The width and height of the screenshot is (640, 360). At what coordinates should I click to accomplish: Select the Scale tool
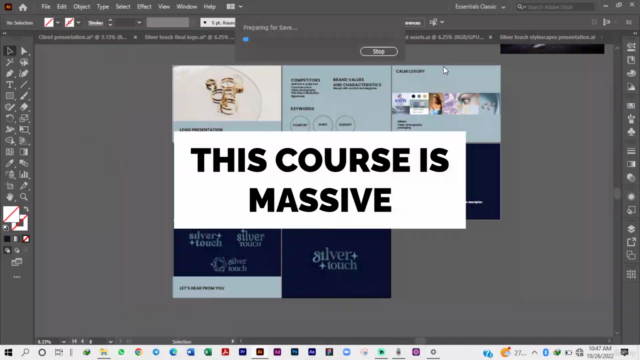tap(24, 118)
